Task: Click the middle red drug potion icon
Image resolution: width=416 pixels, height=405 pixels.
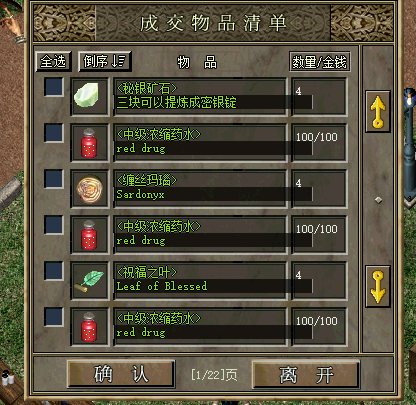Action: click(90, 235)
